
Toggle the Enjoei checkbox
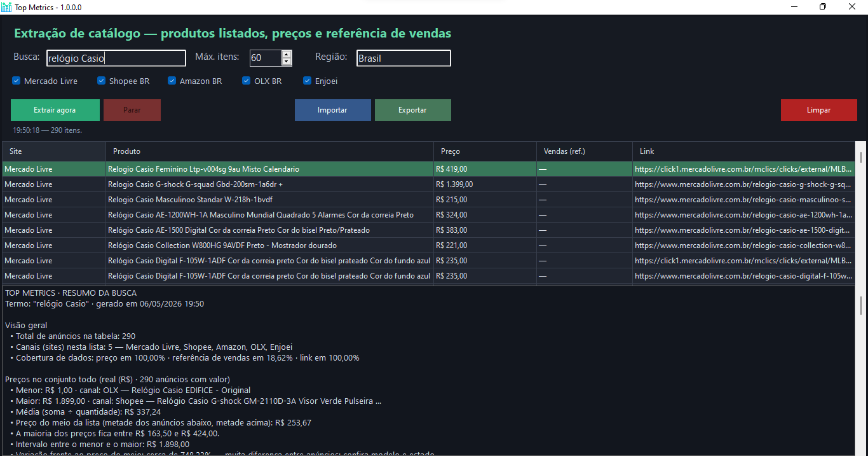coord(308,81)
